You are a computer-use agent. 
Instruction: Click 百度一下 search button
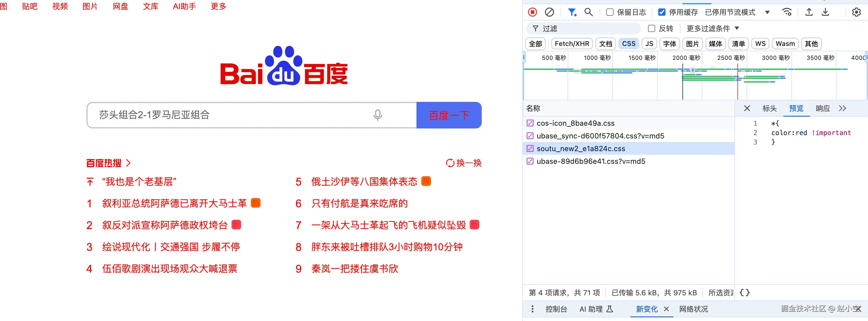click(x=449, y=115)
